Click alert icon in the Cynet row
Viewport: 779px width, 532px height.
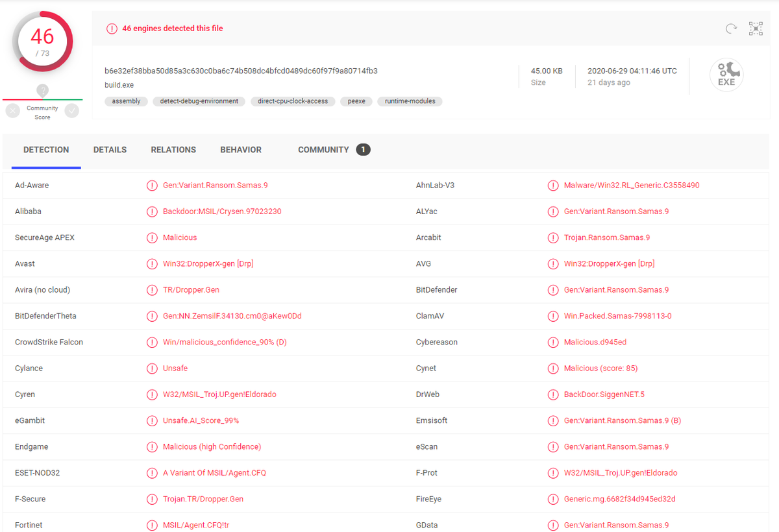pyautogui.click(x=553, y=369)
